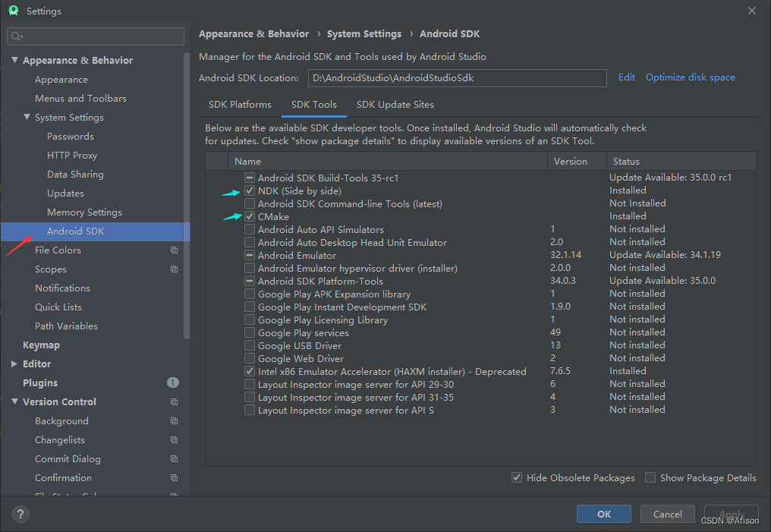The width and height of the screenshot is (771, 532).
Task: Sort by the Name column header
Action: (388, 162)
